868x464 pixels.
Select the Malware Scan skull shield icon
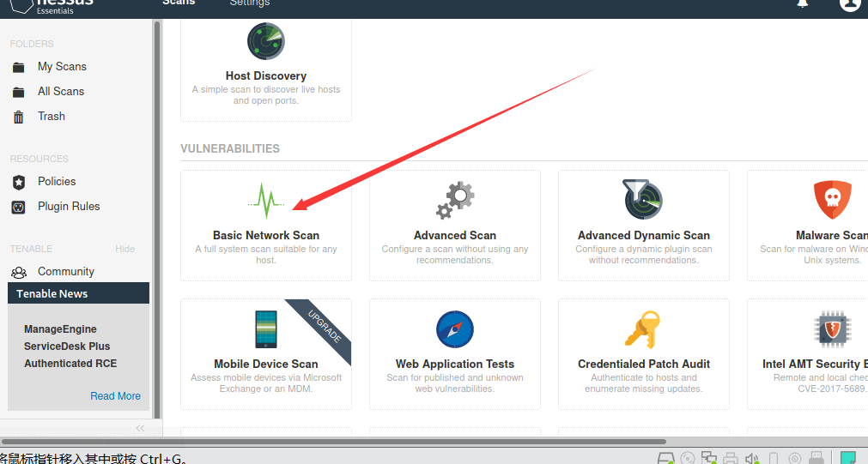tap(832, 200)
